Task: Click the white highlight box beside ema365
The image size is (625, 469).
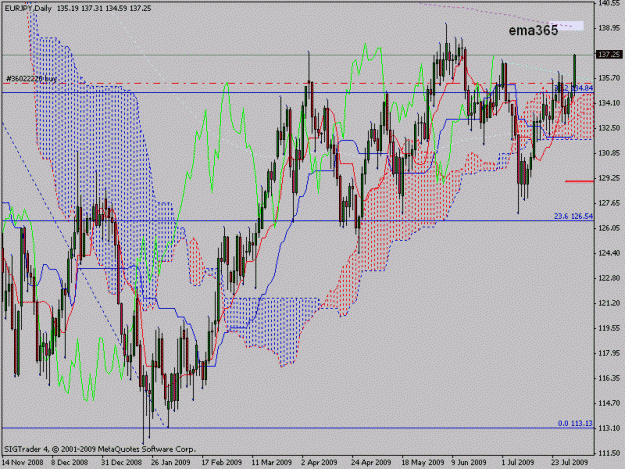Action: point(566,26)
